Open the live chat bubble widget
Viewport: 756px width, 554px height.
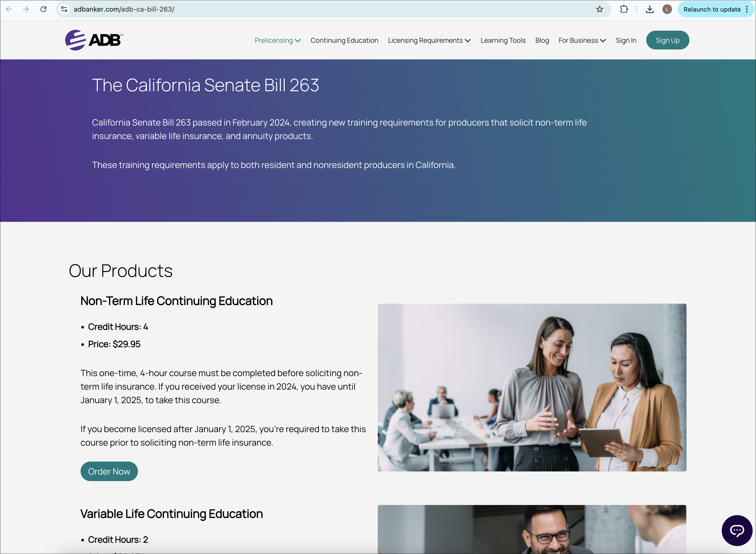coord(737,530)
